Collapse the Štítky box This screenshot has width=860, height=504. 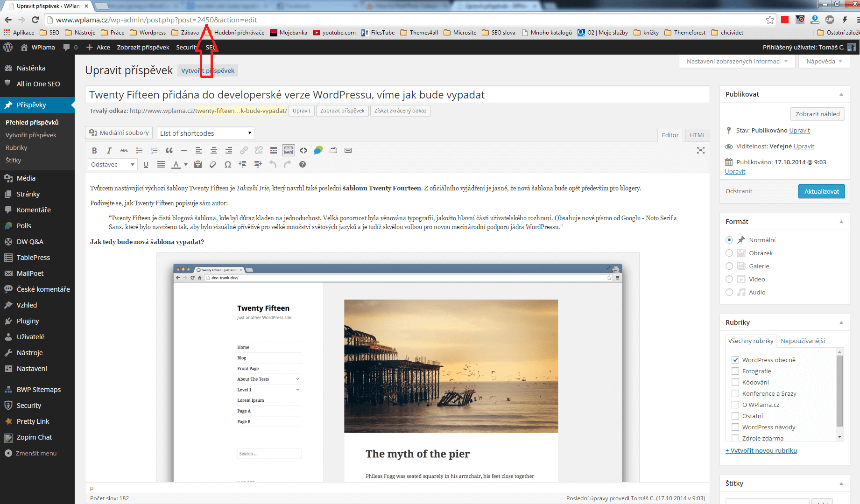point(841,483)
